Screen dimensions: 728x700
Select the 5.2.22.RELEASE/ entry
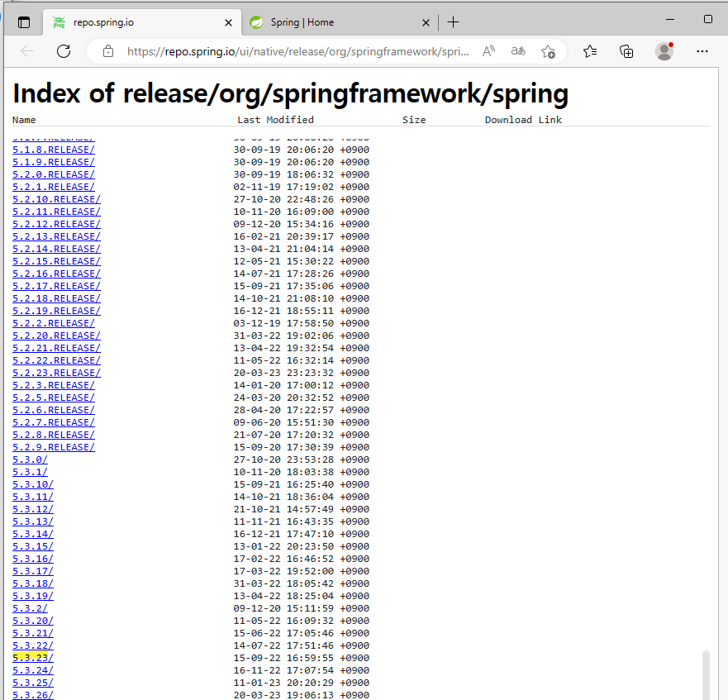(56, 360)
